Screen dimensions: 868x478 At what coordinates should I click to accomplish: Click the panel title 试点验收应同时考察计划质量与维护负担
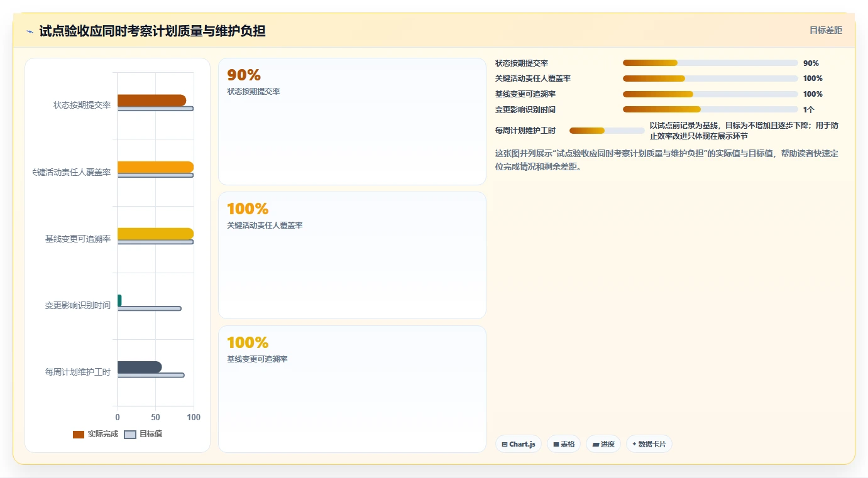152,31
